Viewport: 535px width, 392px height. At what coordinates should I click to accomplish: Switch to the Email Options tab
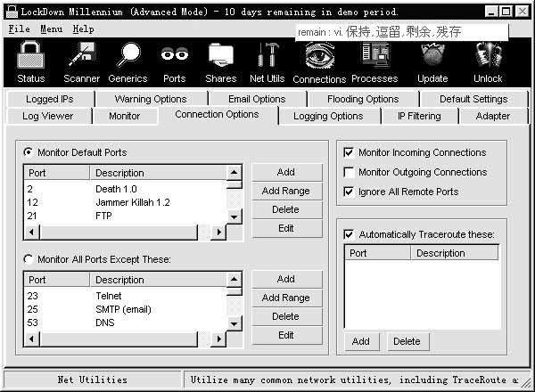tap(257, 99)
